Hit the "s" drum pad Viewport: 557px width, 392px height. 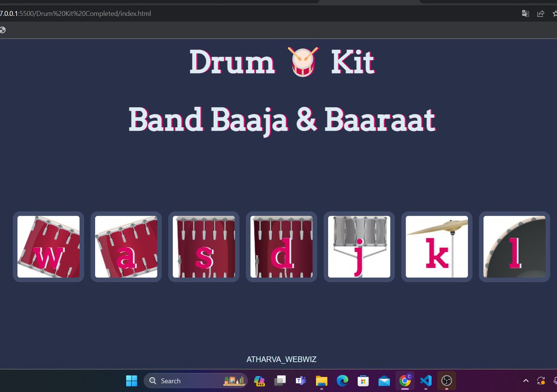[x=203, y=246]
